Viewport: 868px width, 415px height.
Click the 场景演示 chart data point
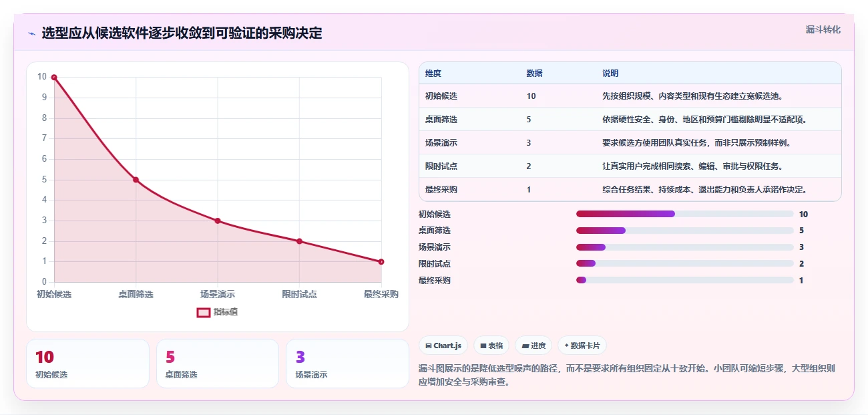tap(218, 221)
